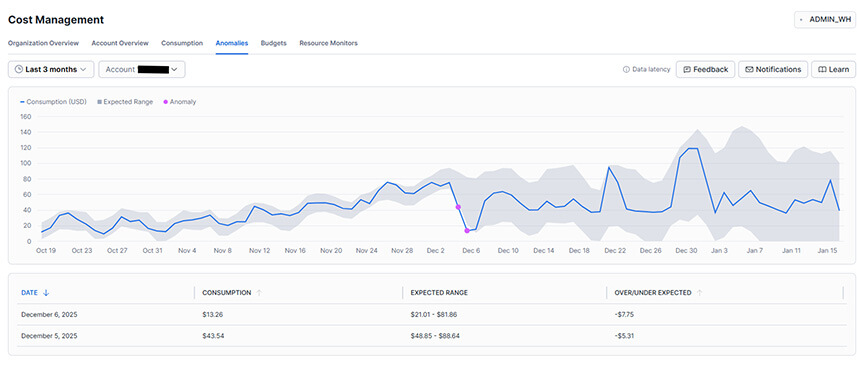Select the Anomalies tab
This screenshot has width=857, height=368.
[x=232, y=43]
